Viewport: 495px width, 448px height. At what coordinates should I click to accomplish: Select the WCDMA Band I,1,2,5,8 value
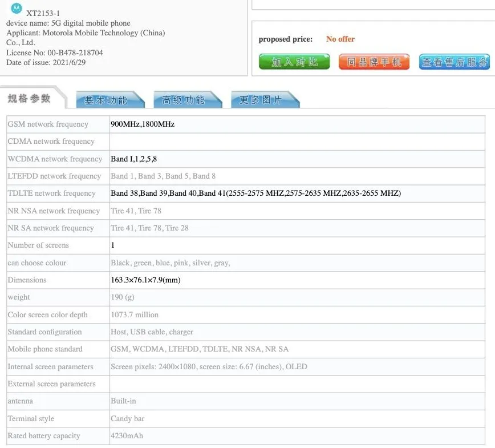tap(133, 159)
